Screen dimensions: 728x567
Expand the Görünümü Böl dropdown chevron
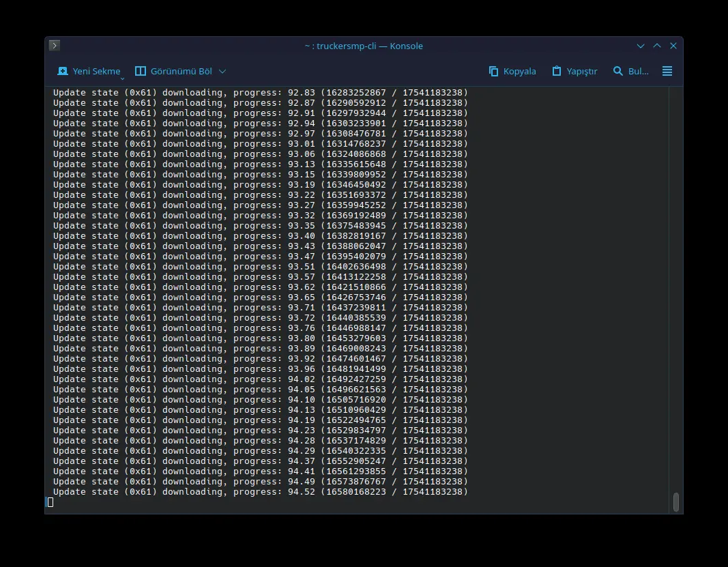(x=222, y=72)
